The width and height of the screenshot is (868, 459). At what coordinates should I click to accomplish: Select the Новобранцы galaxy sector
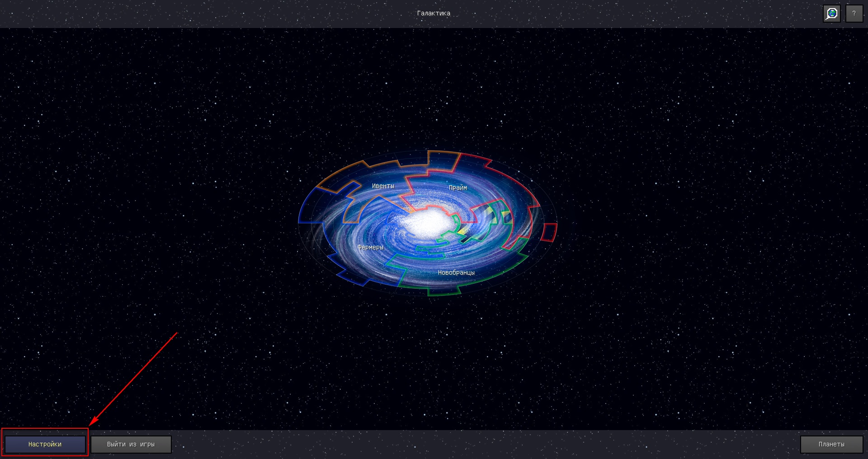[456, 272]
